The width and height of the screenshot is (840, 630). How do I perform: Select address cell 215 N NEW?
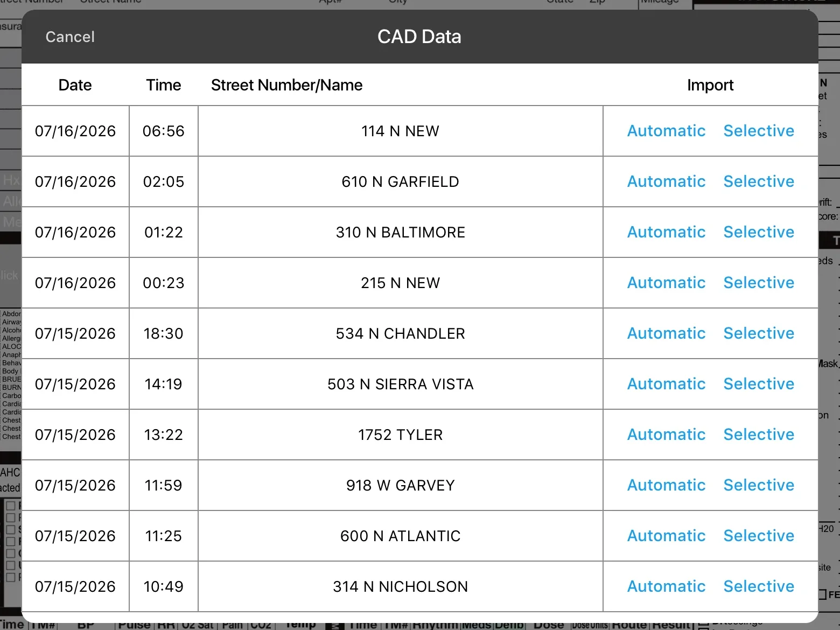pyautogui.click(x=400, y=283)
